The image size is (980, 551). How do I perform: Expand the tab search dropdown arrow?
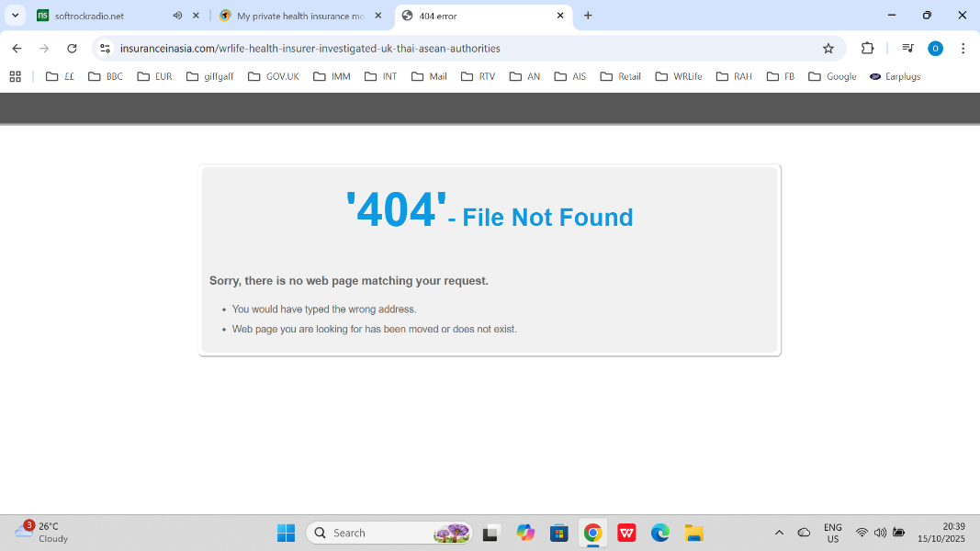point(15,16)
